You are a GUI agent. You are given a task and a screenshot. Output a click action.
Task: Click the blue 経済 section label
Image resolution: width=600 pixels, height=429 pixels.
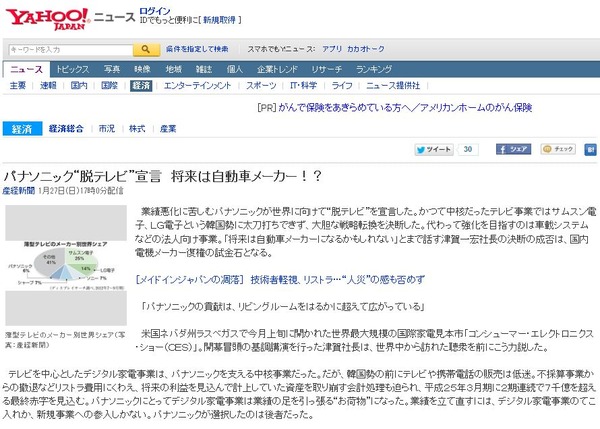tap(22, 129)
